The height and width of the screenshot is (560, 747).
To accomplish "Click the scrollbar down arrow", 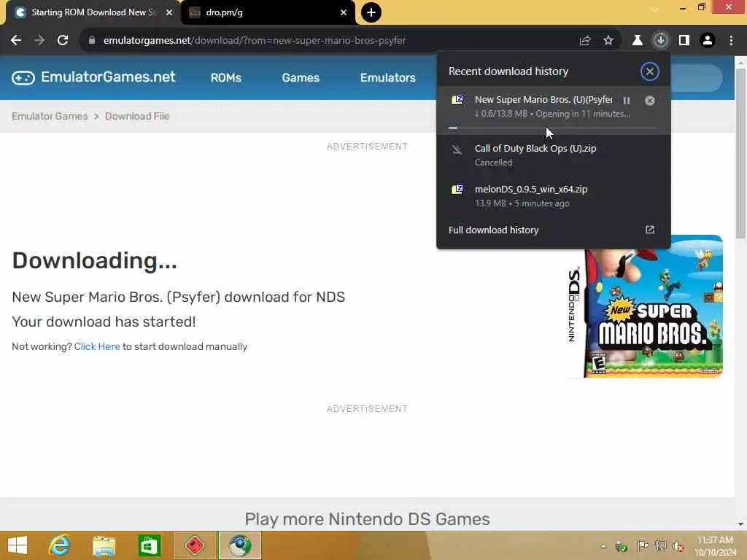I will coord(740,525).
